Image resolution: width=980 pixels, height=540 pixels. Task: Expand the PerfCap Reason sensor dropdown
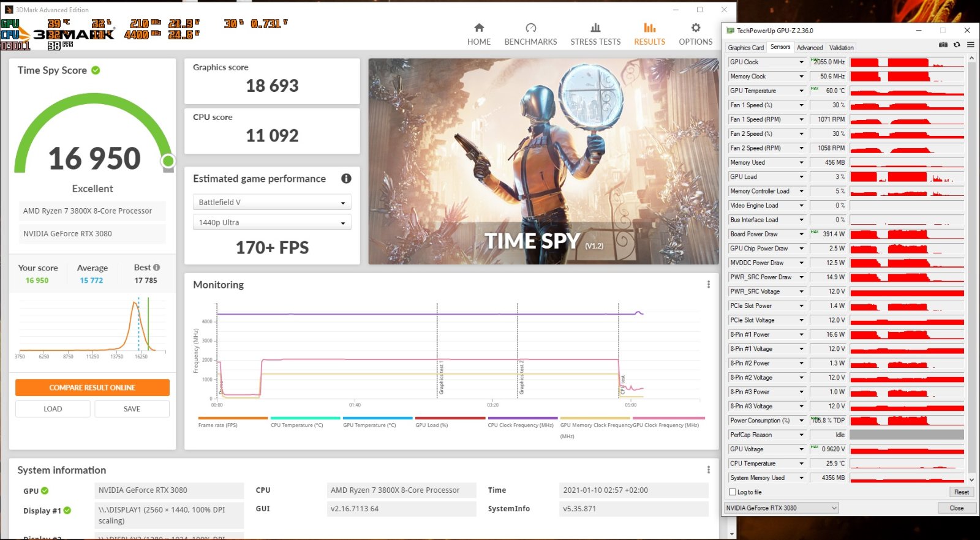pyautogui.click(x=801, y=435)
